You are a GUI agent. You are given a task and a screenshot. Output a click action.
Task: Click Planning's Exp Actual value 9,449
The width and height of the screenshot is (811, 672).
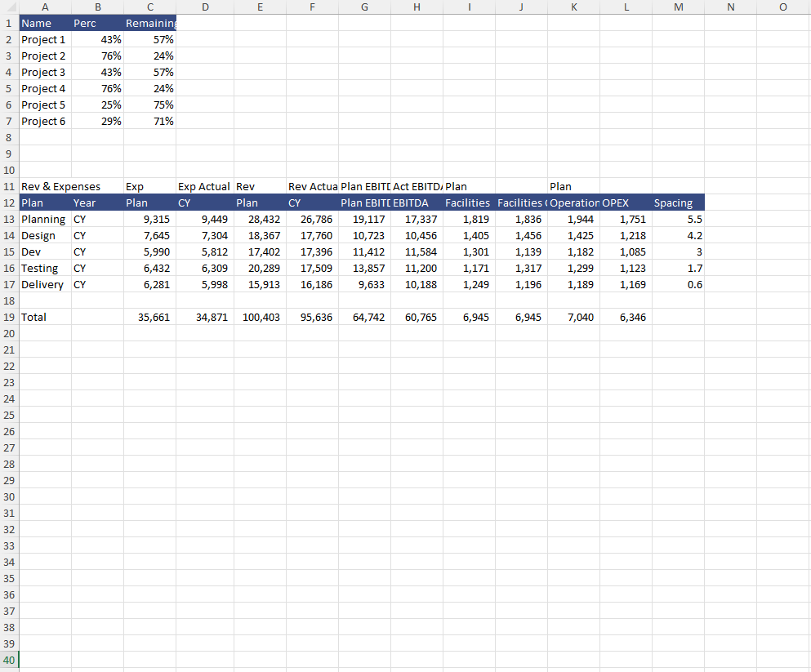click(x=205, y=219)
